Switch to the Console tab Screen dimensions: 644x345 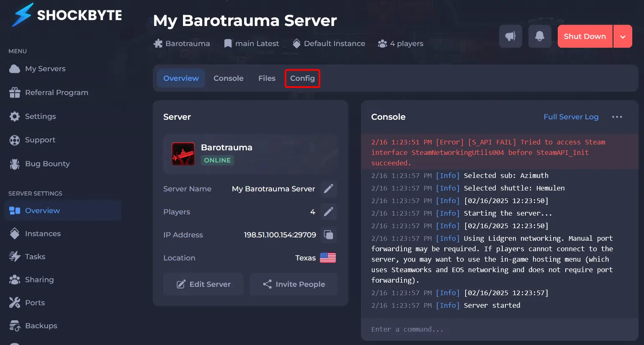[x=228, y=78]
